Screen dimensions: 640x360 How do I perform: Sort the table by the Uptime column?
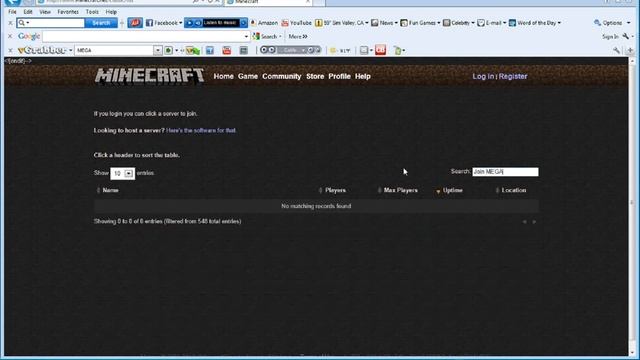pos(452,190)
